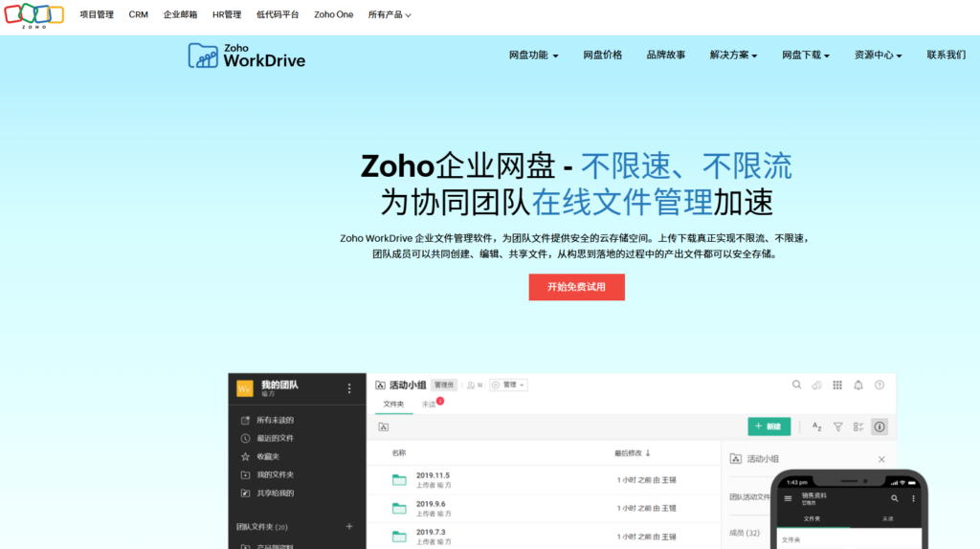Click the clock icon beside 最近的文件

pyautogui.click(x=245, y=438)
